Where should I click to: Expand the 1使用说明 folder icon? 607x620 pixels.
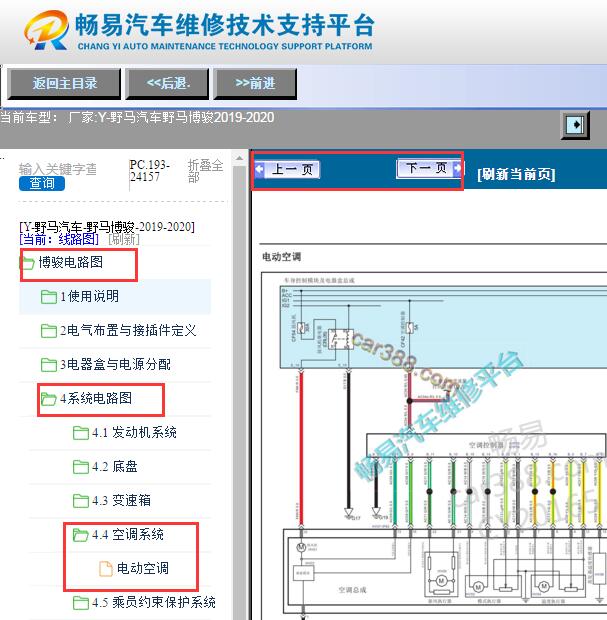coord(49,297)
